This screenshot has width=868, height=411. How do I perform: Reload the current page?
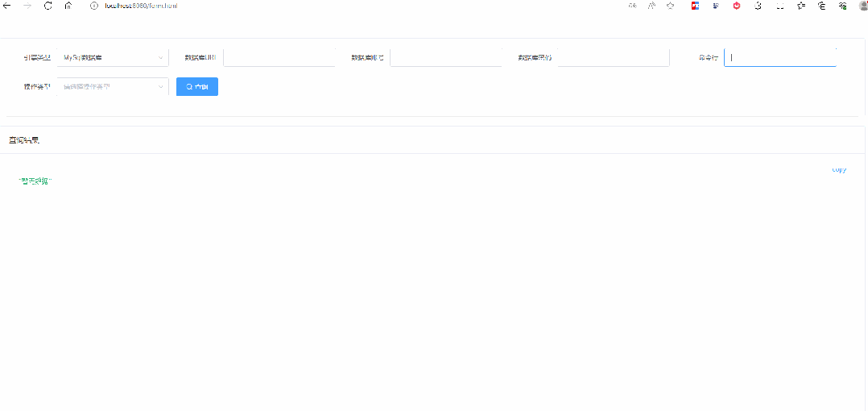(x=48, y=6)
